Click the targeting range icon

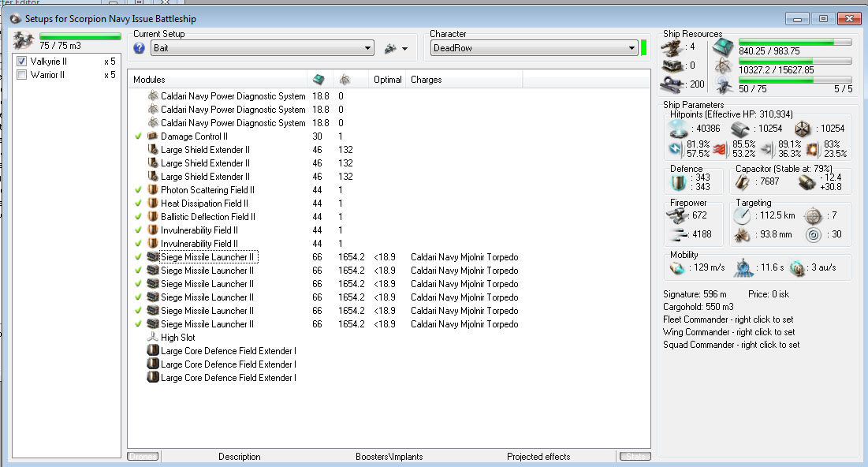(x=742, y=216)
